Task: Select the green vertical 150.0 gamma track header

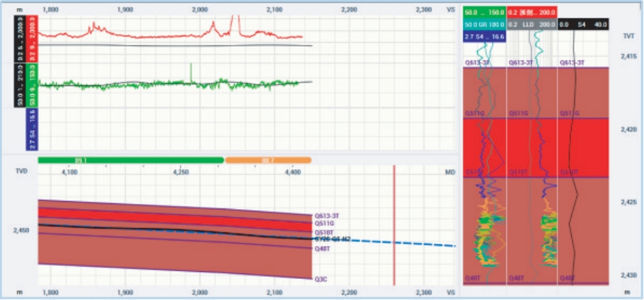Action: click(x=31, y=85)
